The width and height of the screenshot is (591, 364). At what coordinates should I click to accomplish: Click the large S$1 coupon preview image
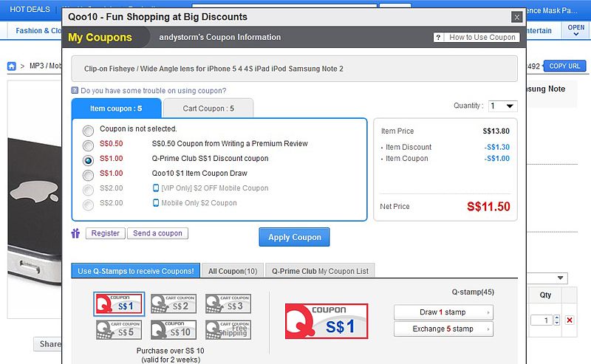tap(326, 321)
